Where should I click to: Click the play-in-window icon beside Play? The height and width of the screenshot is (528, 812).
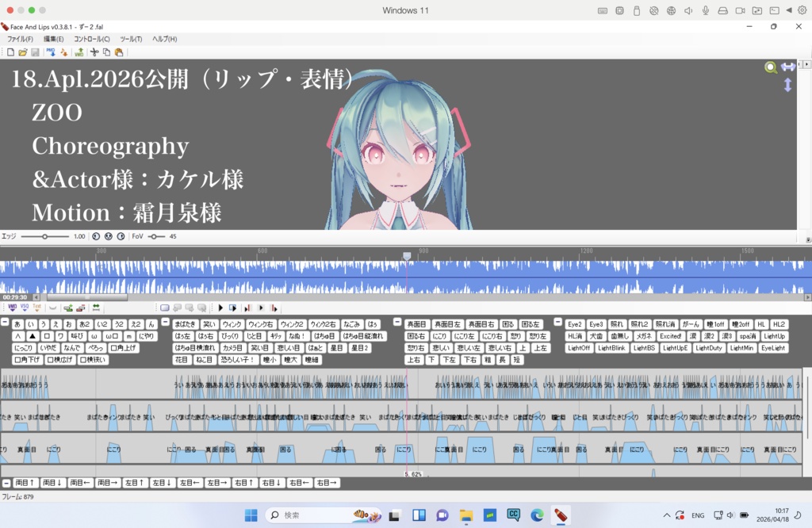[x=233, y=308]
